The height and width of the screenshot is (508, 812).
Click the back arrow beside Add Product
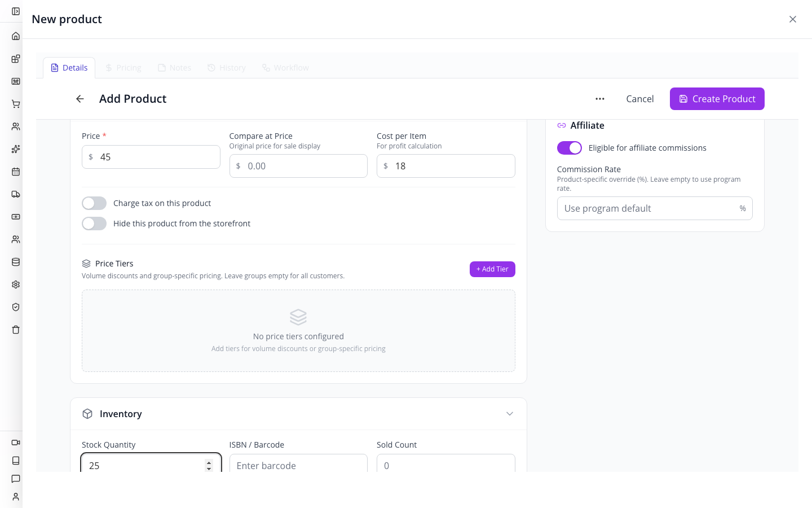coord(80,99)
